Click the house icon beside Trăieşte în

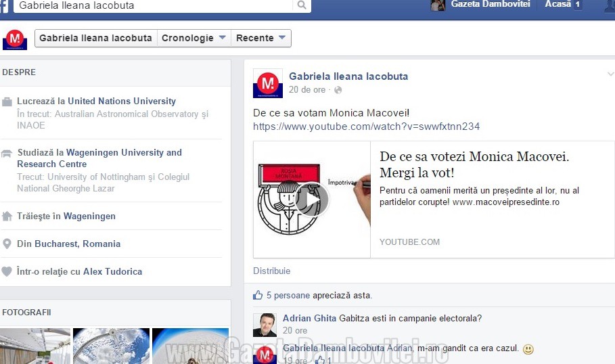tap(7, 216)
